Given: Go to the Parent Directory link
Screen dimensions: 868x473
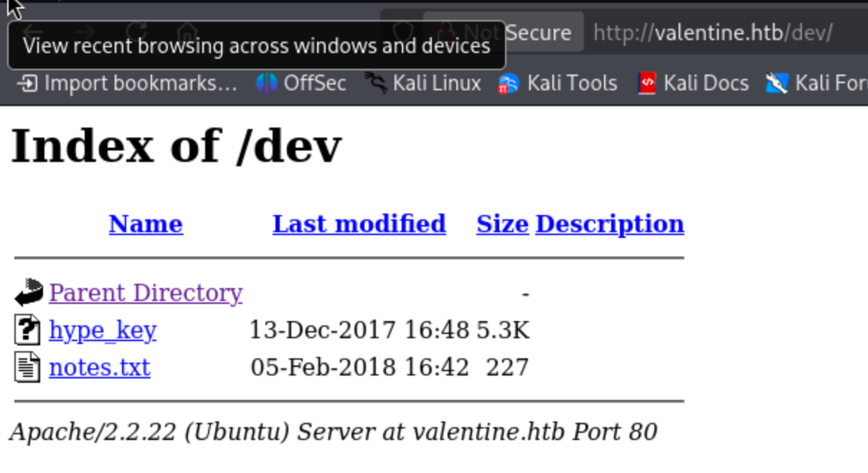Looking at the screenshot, I should [146, 292].
